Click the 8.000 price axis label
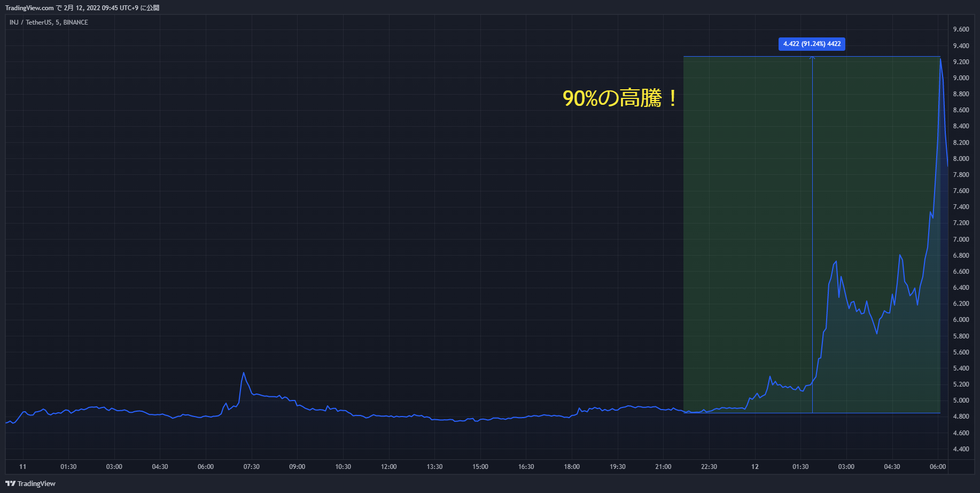The height and width of the screenshot is (493, 980). 961,159
